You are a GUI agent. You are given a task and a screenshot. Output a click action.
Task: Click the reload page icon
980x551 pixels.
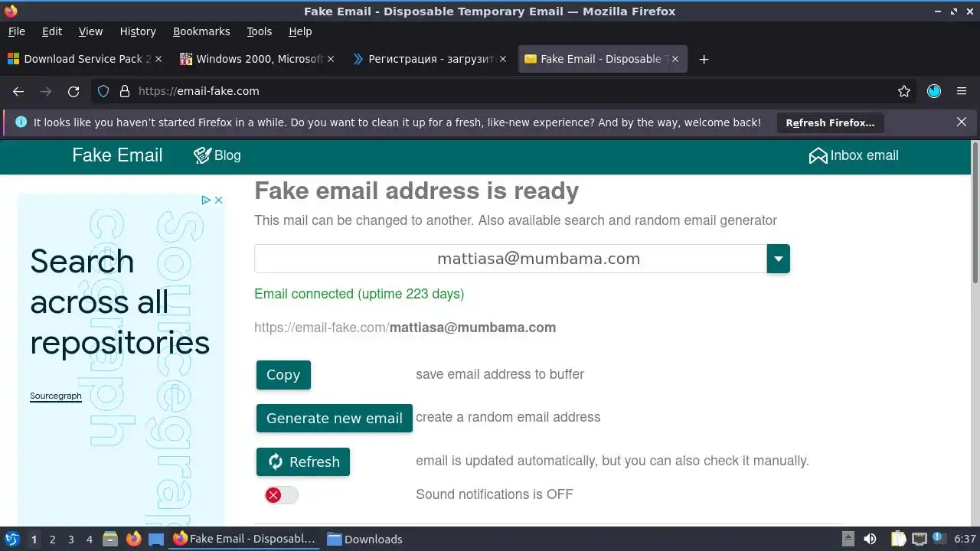tap(73, 91)
